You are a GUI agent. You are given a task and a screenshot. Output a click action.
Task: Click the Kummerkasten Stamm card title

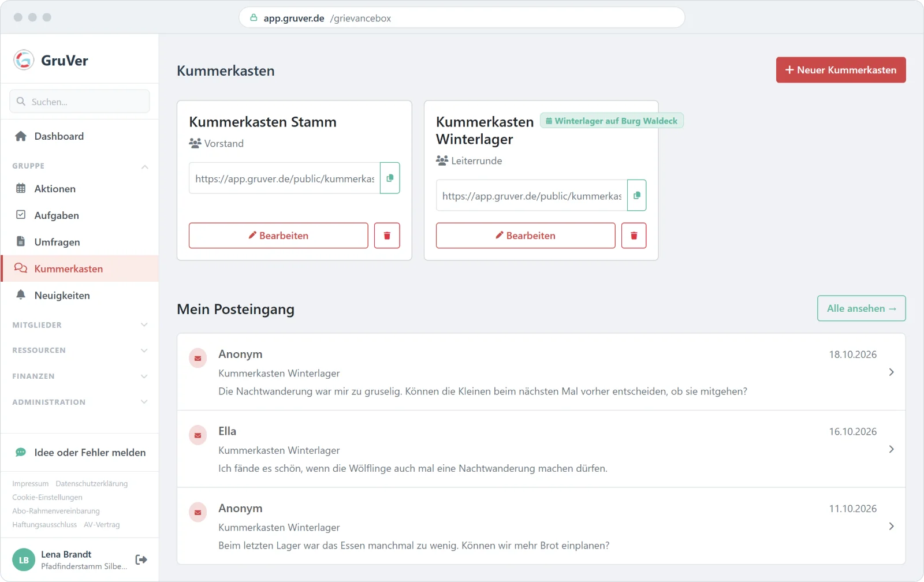pos(263,122)
